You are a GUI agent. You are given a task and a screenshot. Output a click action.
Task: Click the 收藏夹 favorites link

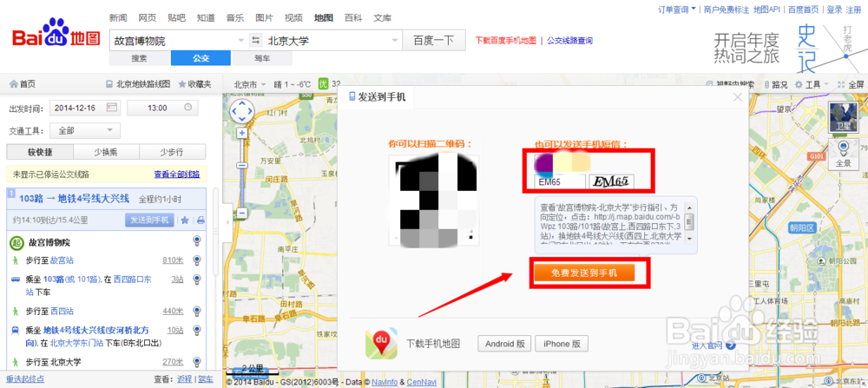pos(194,85)
